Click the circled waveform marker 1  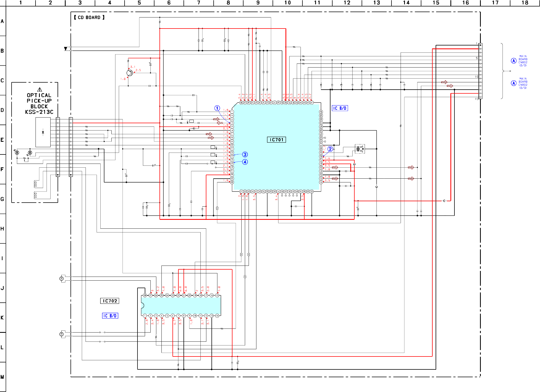click(217, 108)
